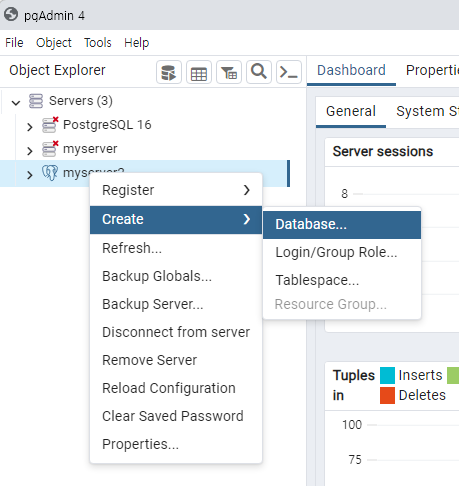
Task: Expand the PostgreSQL 16 server node
Action: click(x=30, y=127)
